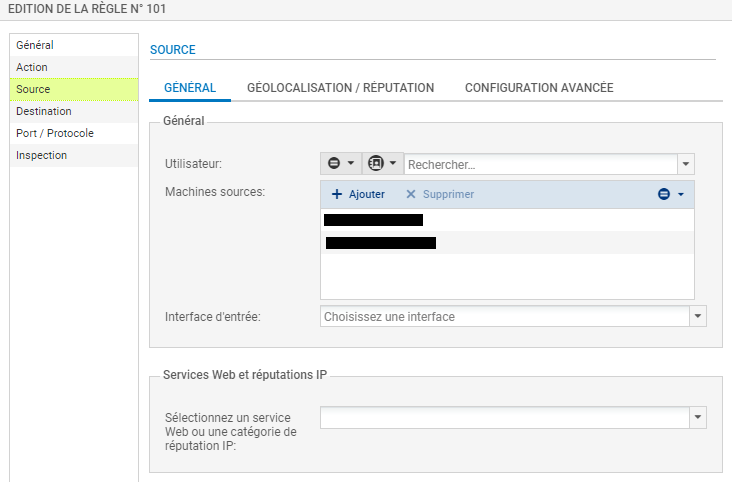Open the Général section in sidebar

pyautogui.click(x=74, y=45)
